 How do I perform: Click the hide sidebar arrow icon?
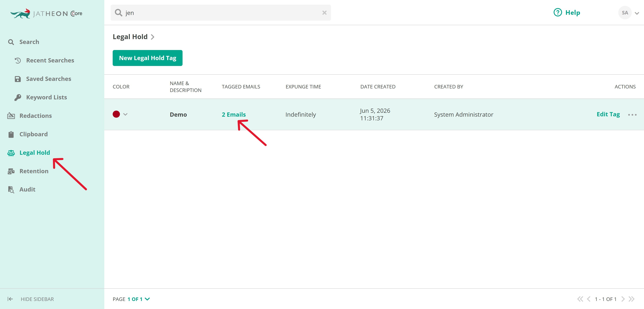(10, 299)
